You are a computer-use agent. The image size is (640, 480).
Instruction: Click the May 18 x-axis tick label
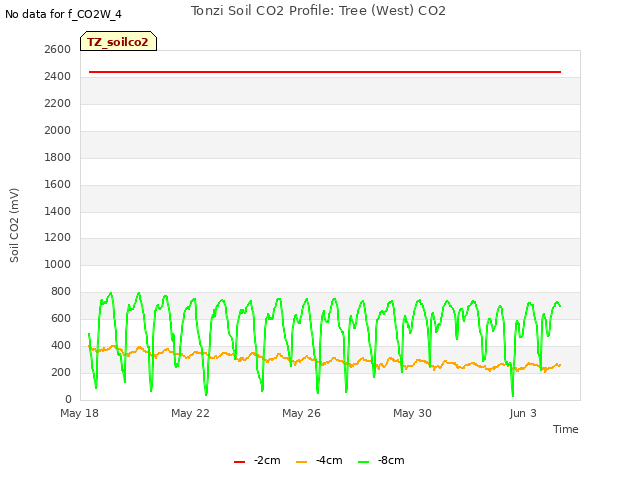[x=80, y=413]
